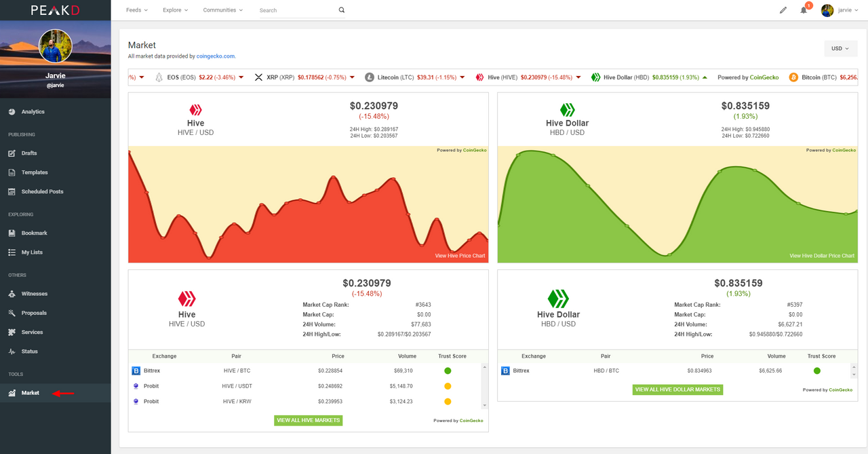Image resolution: width=868 pixels, height=454 pixels.
Task: Click the Services puzzle icon
Action: click(12, 332)
